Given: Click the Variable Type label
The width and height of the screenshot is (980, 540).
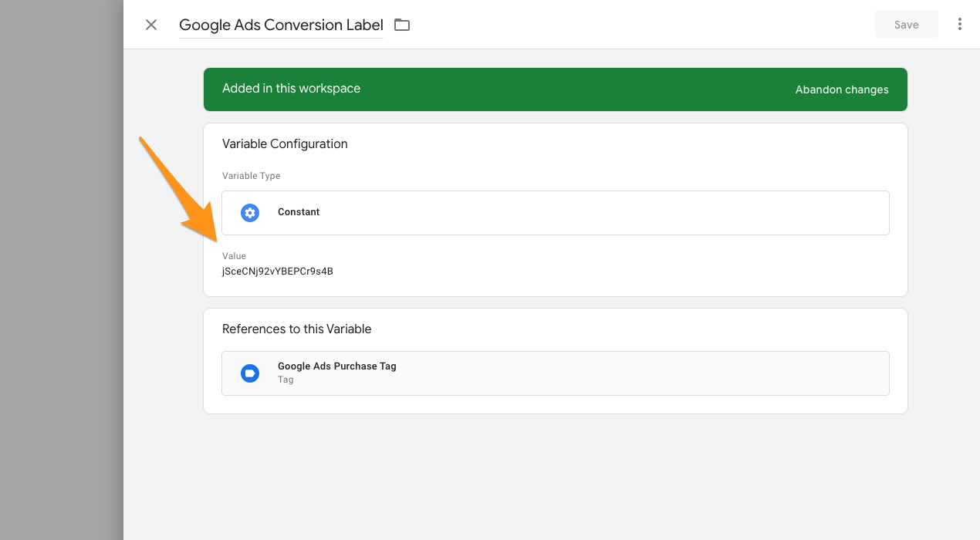Looking at the screenshot, I should tap(252, 176).
